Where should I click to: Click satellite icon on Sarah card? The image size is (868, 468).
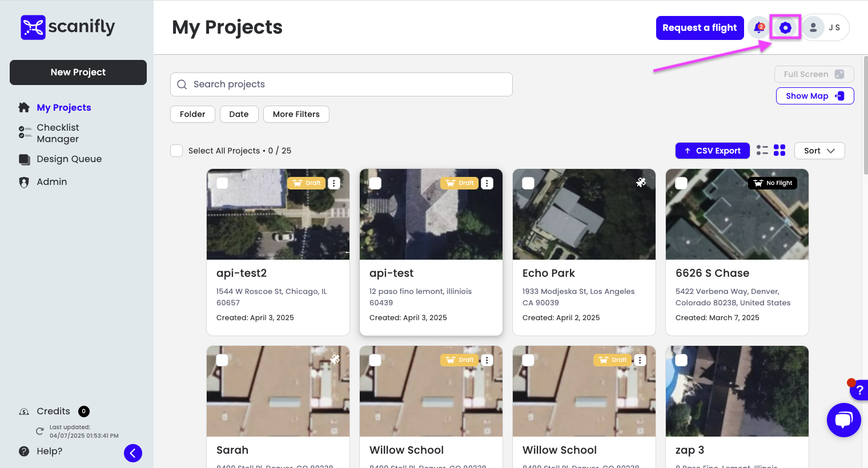[335, 359]
